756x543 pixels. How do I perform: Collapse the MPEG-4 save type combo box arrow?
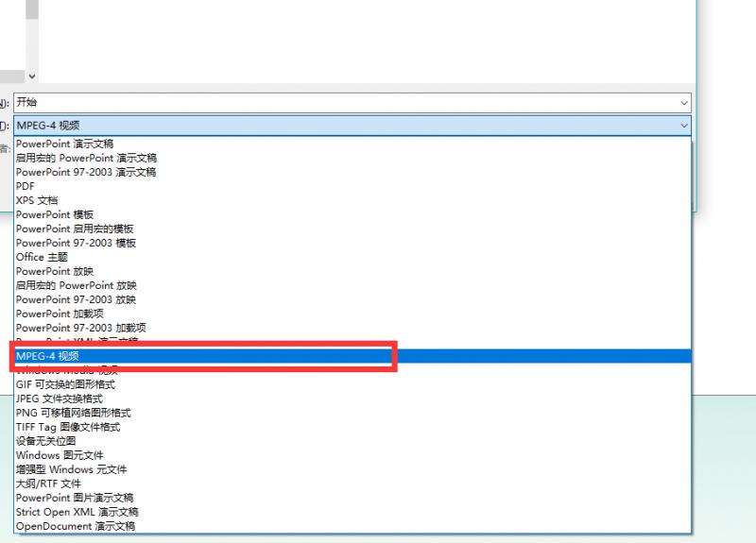click(x=683, y=126)
